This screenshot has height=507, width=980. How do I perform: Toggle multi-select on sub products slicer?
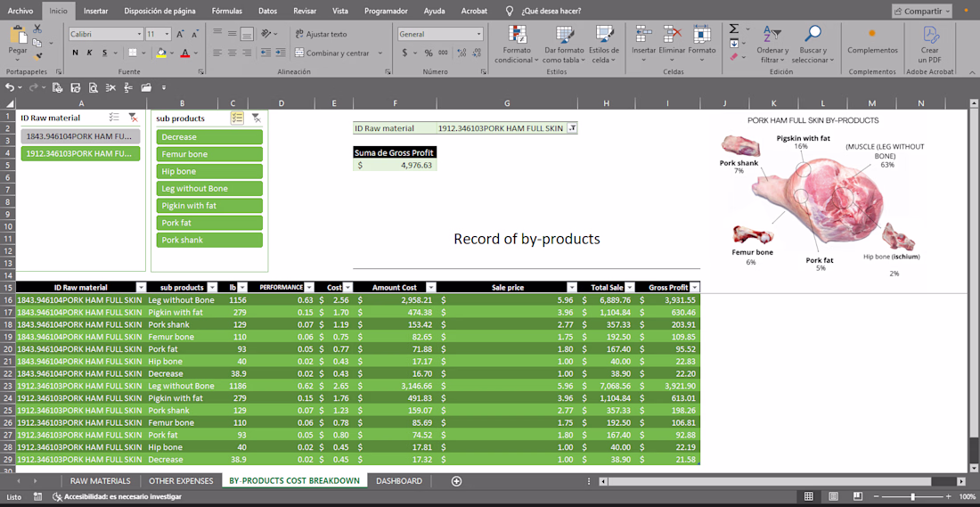pos(237,118)
